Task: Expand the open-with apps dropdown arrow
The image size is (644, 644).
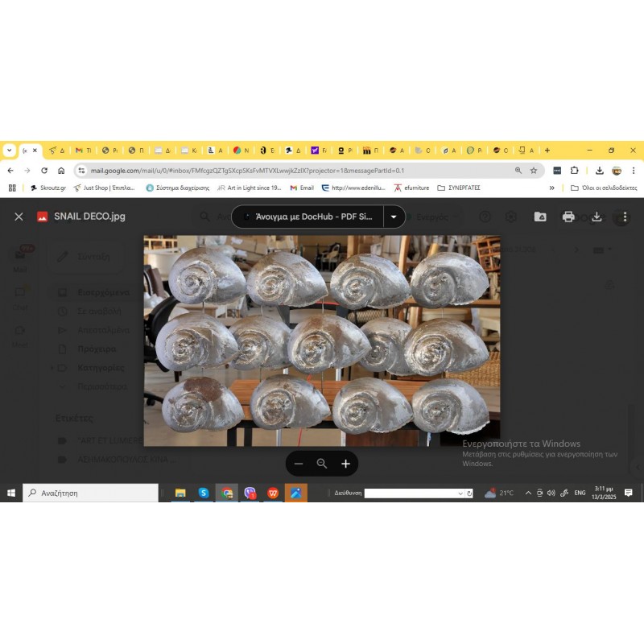Action: click(x=394, y=217)
